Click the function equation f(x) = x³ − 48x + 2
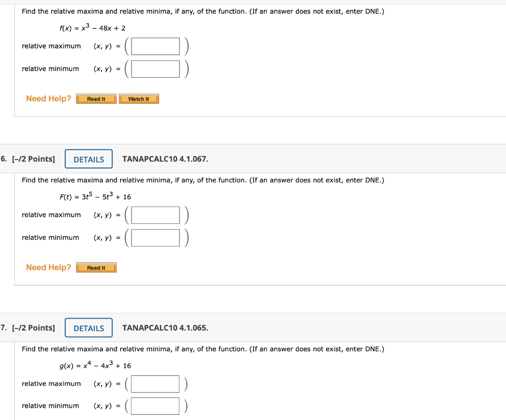 point(92,28)
